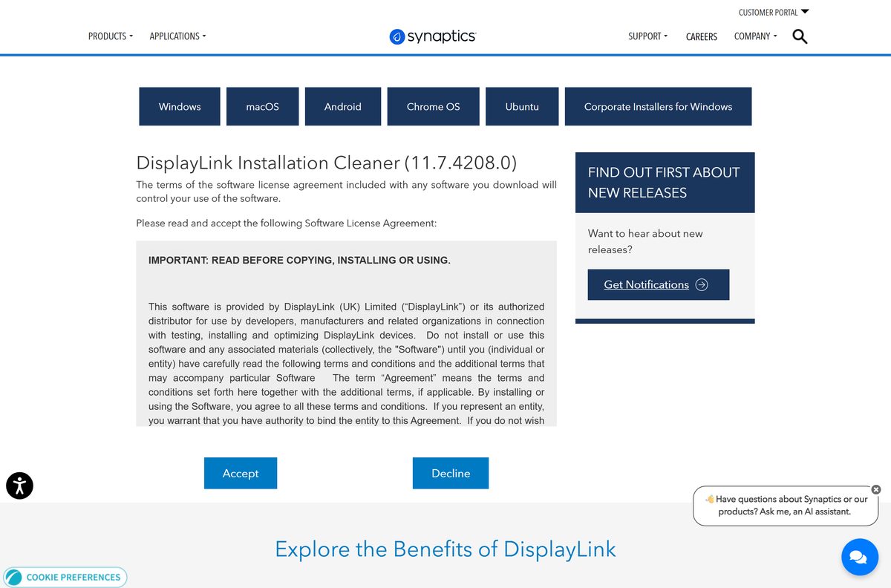Open the AI assistant chat bubble
This screenshot has height=588, width=891.
coord(860,557)
